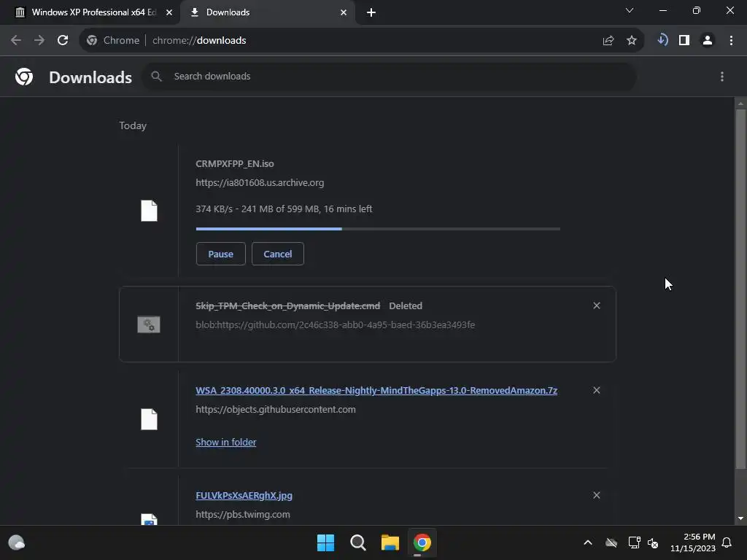Open the weather widget on the taskbar
The width and height of the screenshot is (747, 560).
tap(17, 542)
